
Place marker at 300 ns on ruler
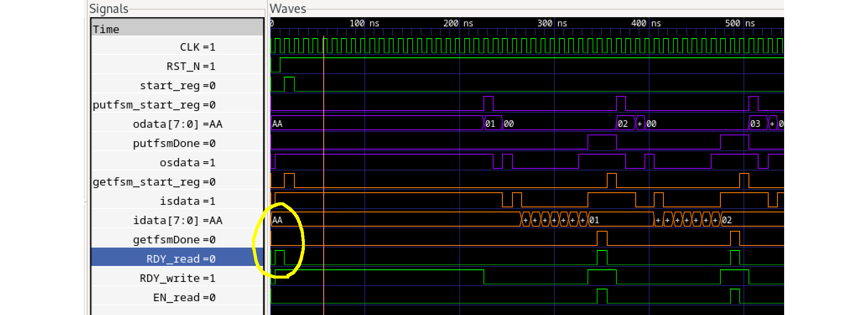(x=554, y=23)
